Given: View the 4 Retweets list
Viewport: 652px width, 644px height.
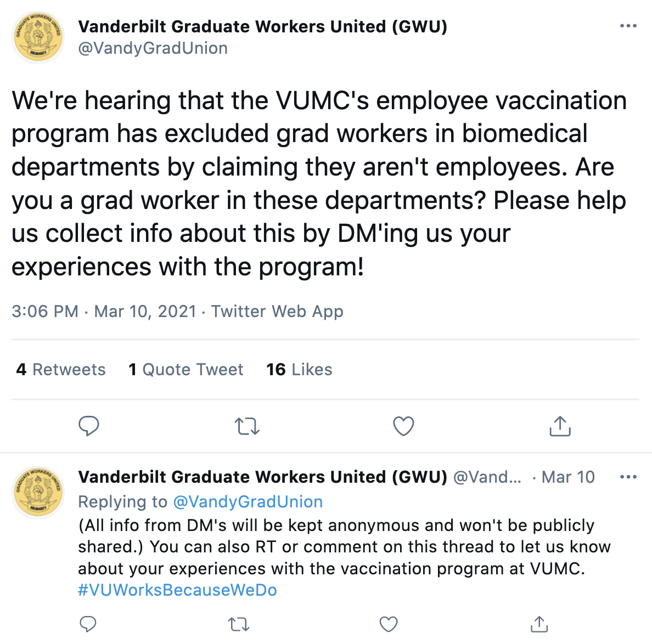Looking at the screenshot, I should [61, 370].
